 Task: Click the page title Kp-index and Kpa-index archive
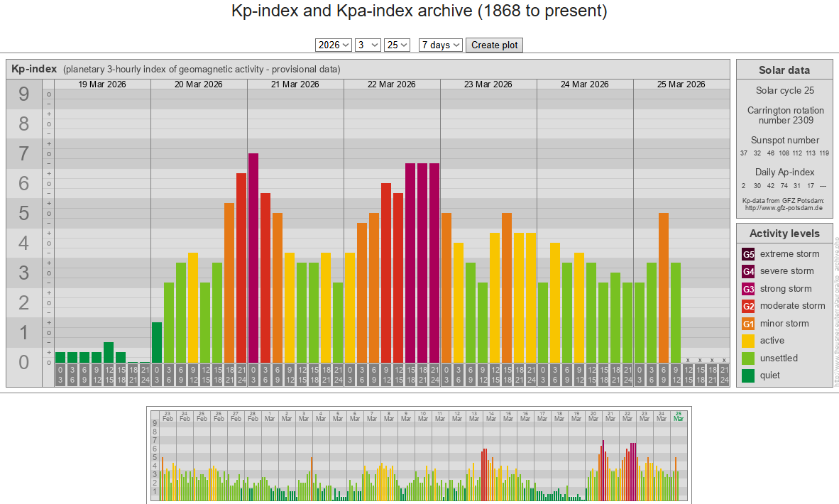[419, 11]
